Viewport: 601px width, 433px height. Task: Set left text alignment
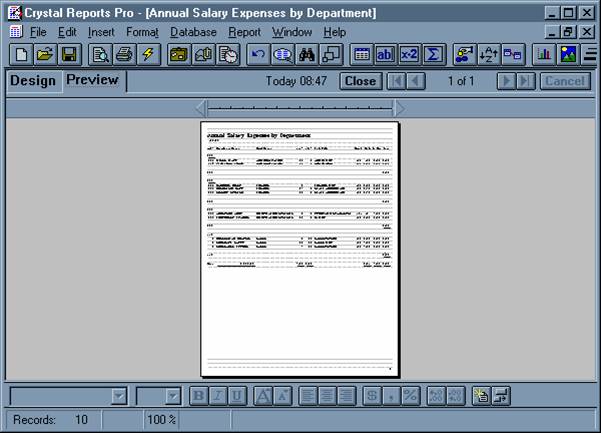[x=308, y=396]
